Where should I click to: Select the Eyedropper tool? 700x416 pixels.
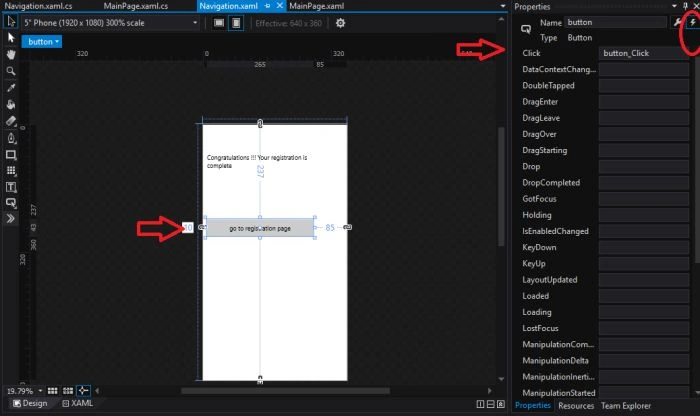(x=11, y=87)
